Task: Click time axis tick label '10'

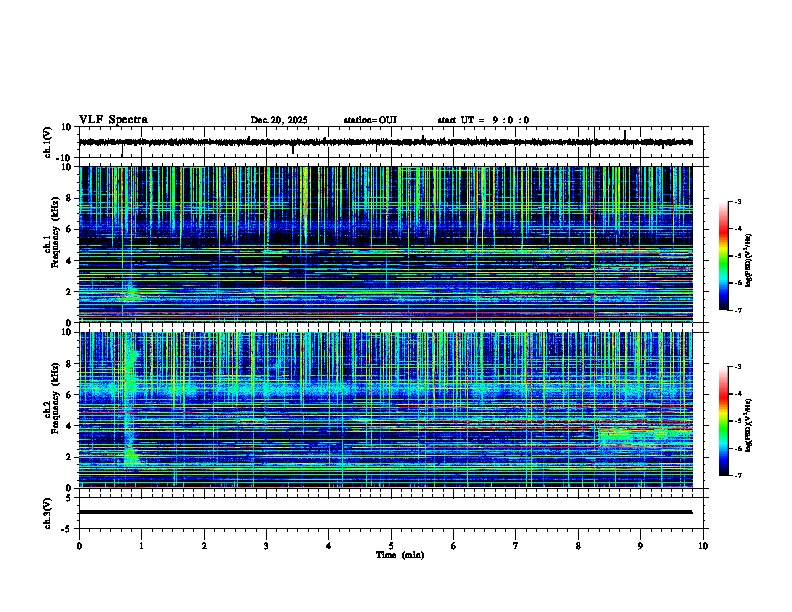Action: coord(703,546)
